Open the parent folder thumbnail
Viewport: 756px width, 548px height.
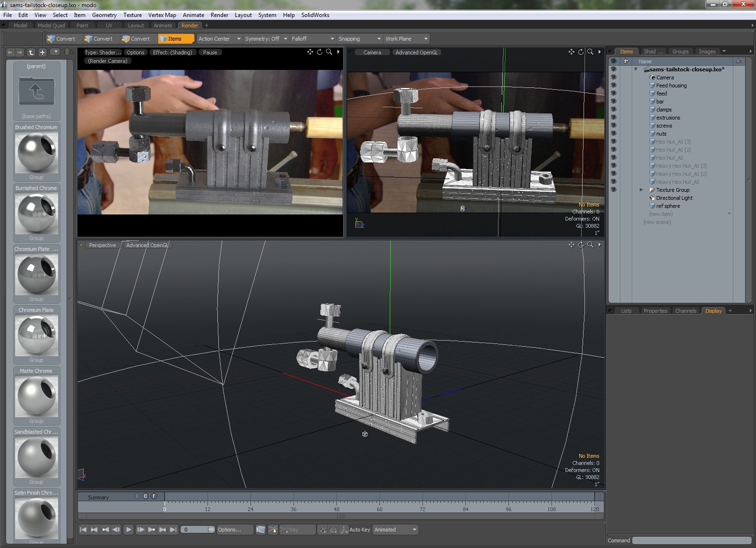pos(36,91)
